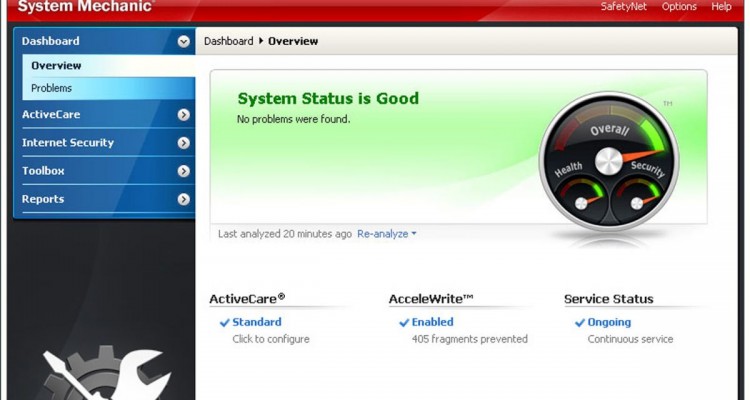Click 'Click to configure' text
Image resolution: width=750 pixels, height=400 pixels.
271,339
